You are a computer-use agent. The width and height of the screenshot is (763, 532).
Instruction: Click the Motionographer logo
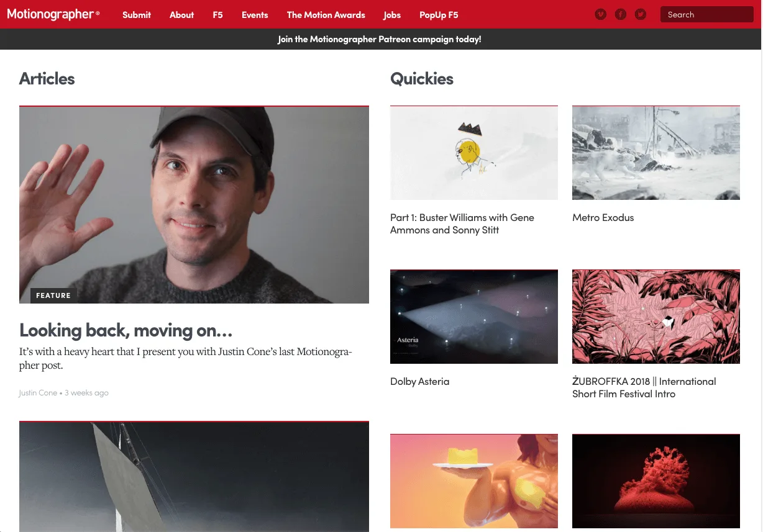[x=53, y=14]
